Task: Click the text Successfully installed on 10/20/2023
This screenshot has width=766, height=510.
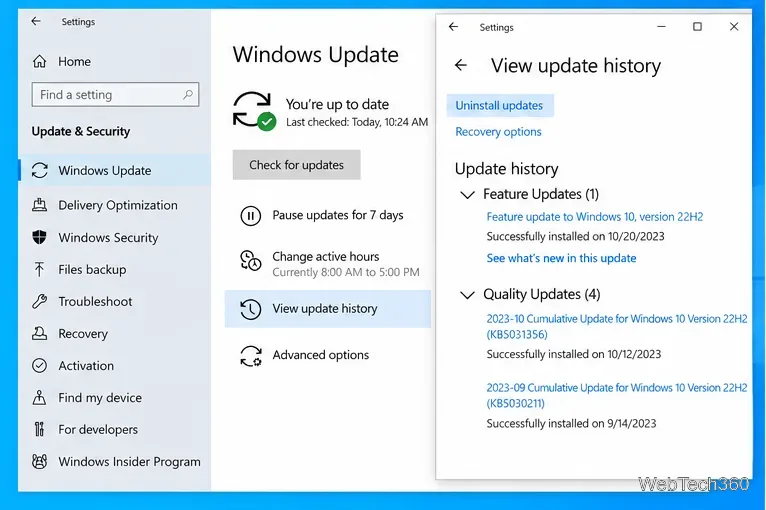Action: 575,236
